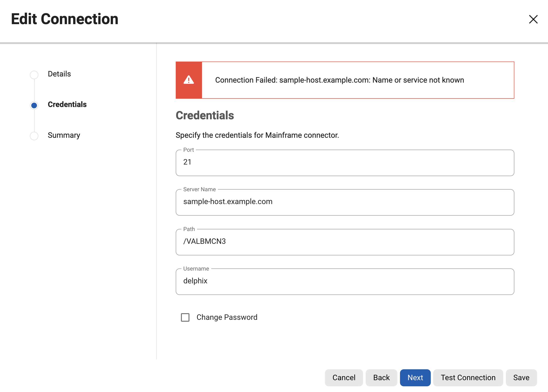Click the Username field containing delphix

click(345, 281)
